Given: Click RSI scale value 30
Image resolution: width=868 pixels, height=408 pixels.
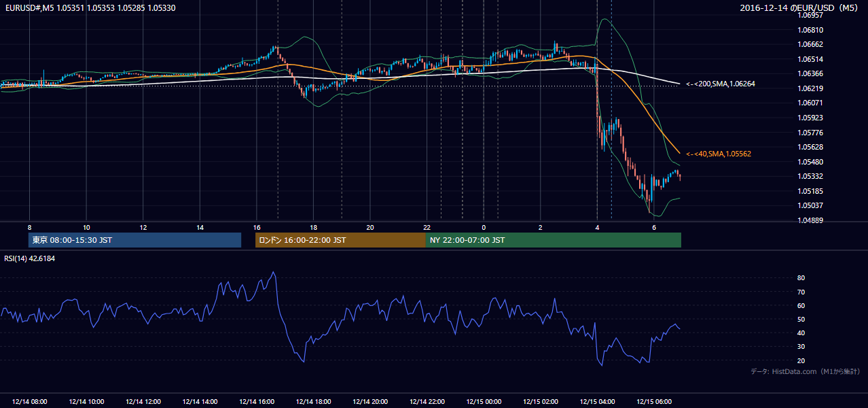Looking at the screenshot, I should (801, 347).
